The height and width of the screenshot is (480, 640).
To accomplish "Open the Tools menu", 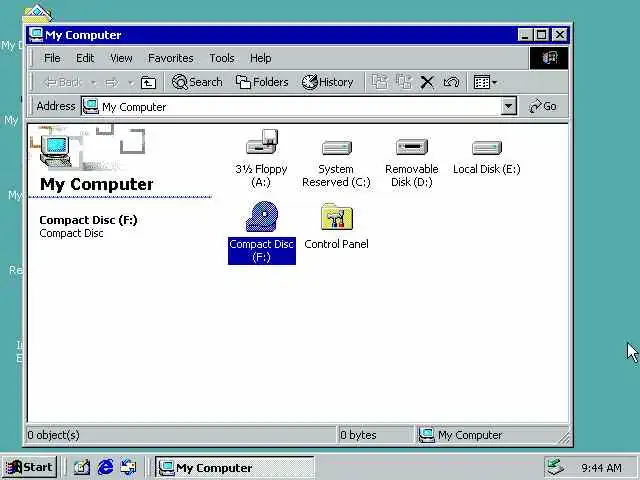I will coord(222,58).
